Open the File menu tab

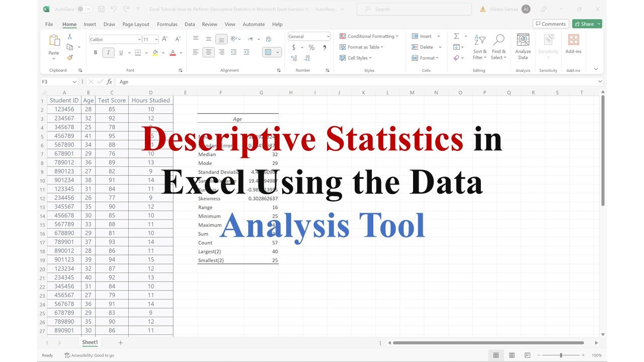(x=49, y=24)
